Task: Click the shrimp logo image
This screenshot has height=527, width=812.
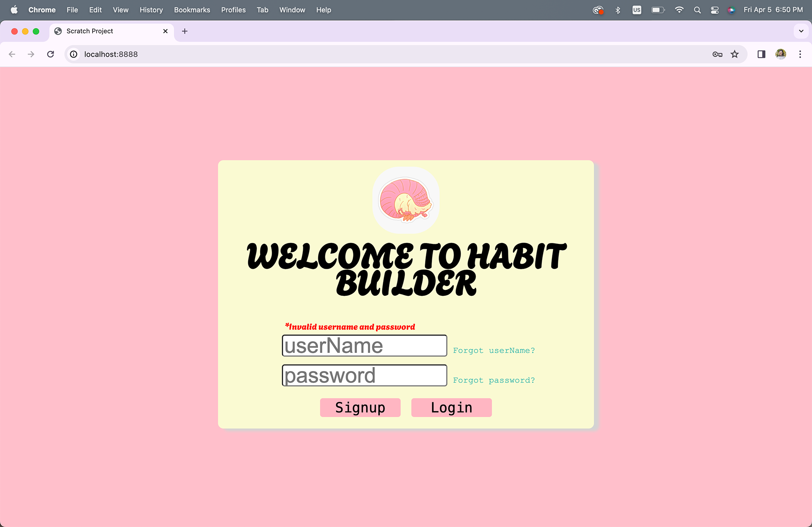Action: click(406, 200)
